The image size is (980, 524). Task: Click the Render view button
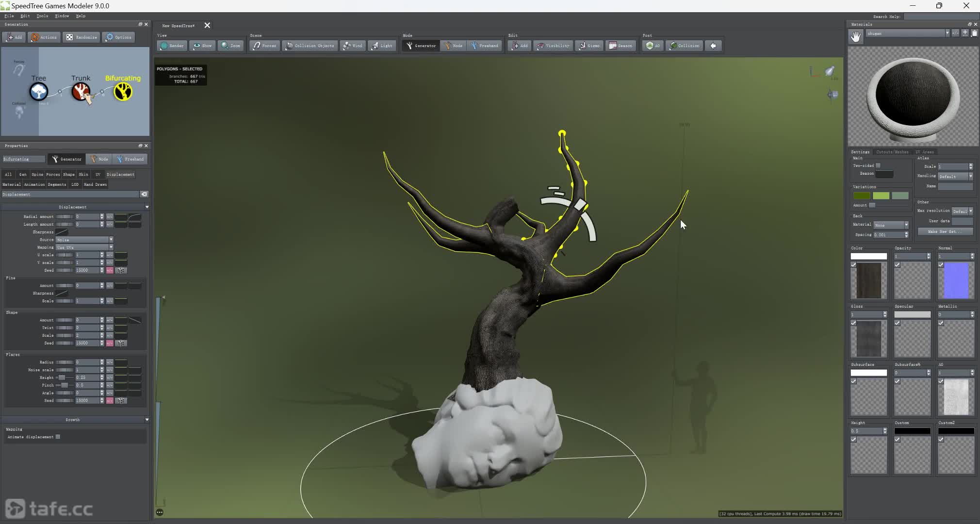coord(172,46)
